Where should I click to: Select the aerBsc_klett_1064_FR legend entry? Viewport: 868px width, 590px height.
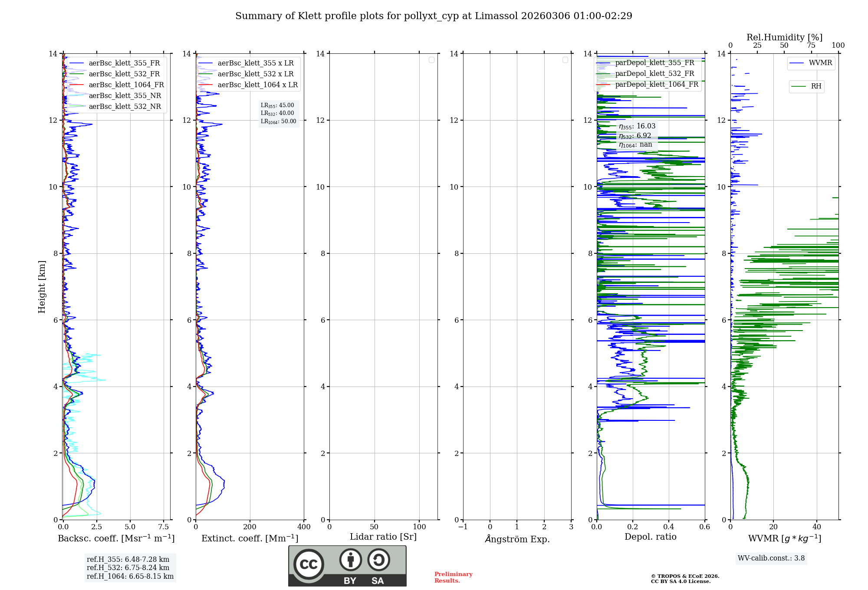pos(126,85)
